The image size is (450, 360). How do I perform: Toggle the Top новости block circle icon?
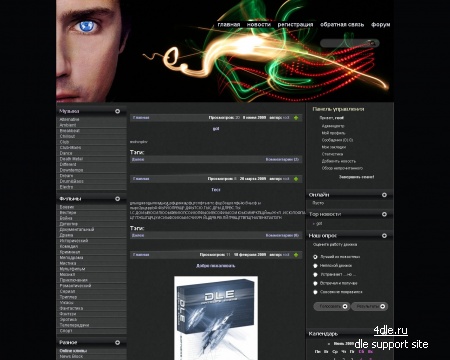pos(384,214)
